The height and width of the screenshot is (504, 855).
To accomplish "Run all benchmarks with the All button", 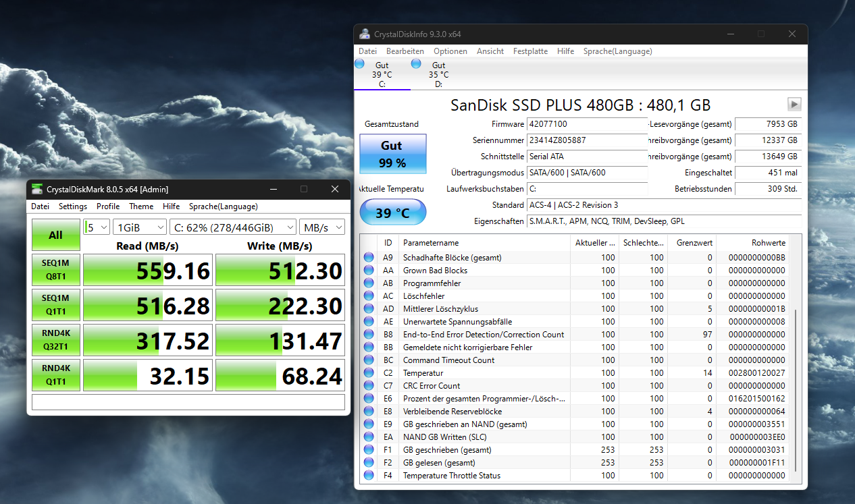I will (x=55, y=235).
